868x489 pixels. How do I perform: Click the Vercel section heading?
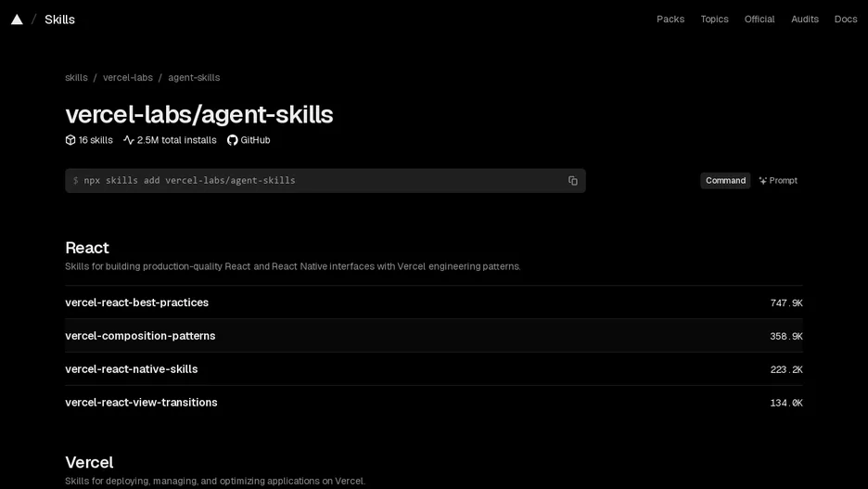click(x=89, y=462)
